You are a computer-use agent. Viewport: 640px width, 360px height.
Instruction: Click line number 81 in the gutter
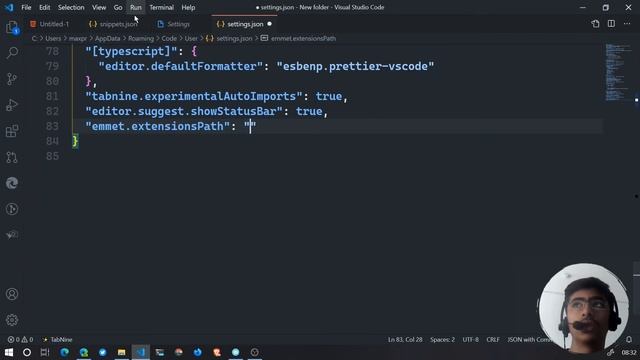52,96
